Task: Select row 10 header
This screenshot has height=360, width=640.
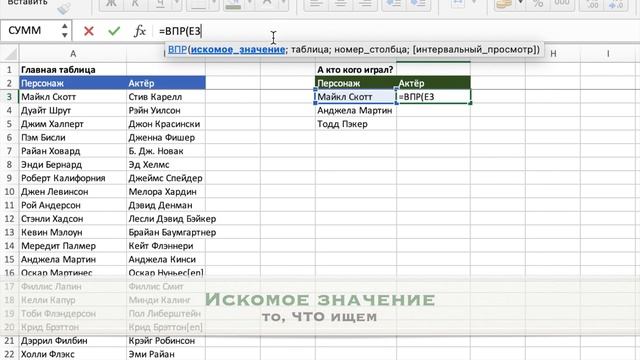Action: pos(9,191)
